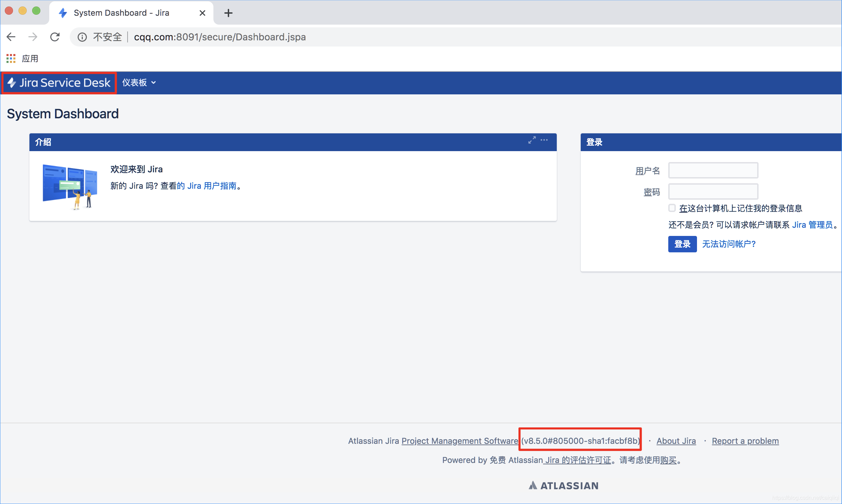Click the Jira Service Desk logo
This screenshot has height=504, width=842.
pos(59,83)
